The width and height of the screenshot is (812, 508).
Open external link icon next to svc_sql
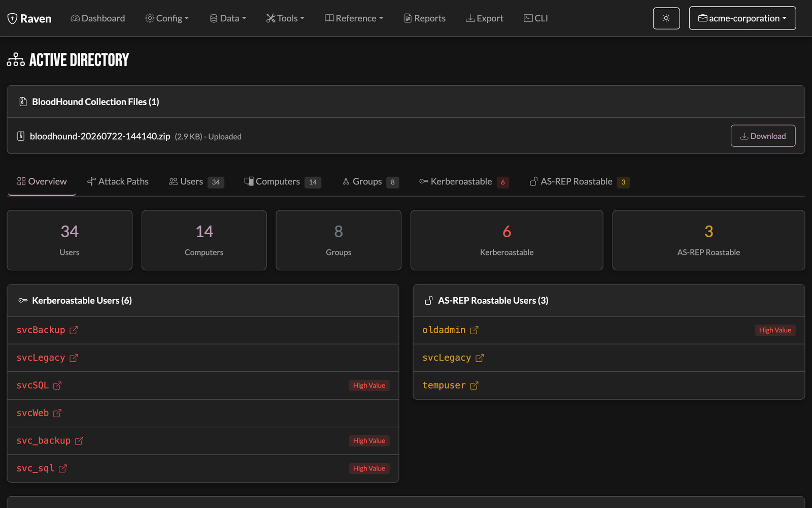click(63, 468)
